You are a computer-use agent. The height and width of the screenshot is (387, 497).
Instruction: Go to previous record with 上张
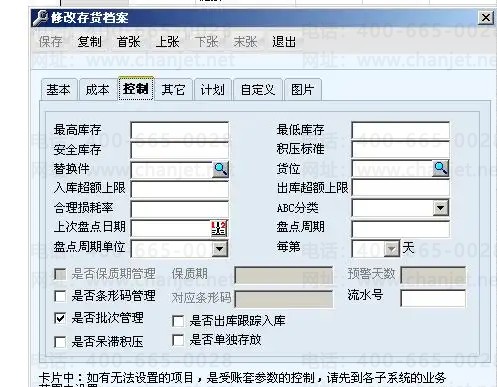pyautogui.click(x=167, y=42)
